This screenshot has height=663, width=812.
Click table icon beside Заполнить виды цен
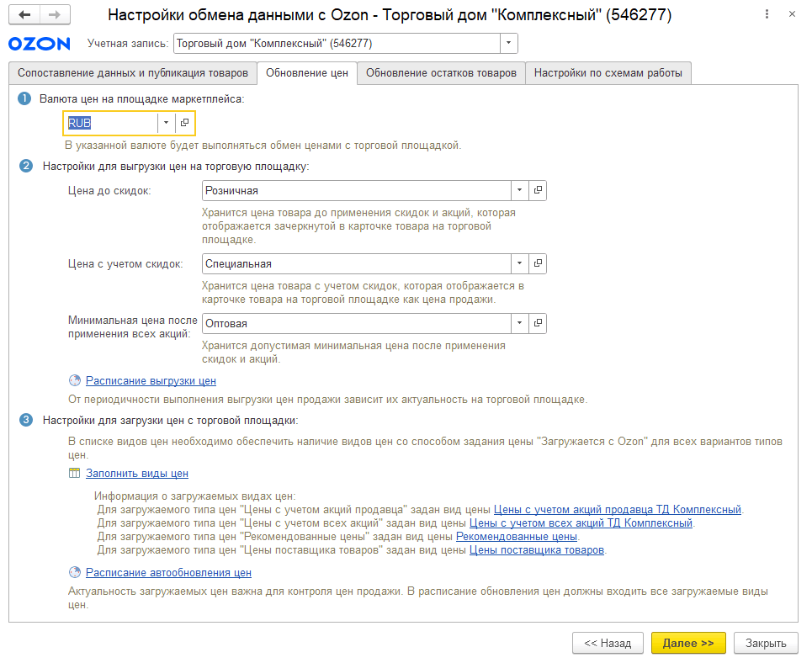point(75,473)
